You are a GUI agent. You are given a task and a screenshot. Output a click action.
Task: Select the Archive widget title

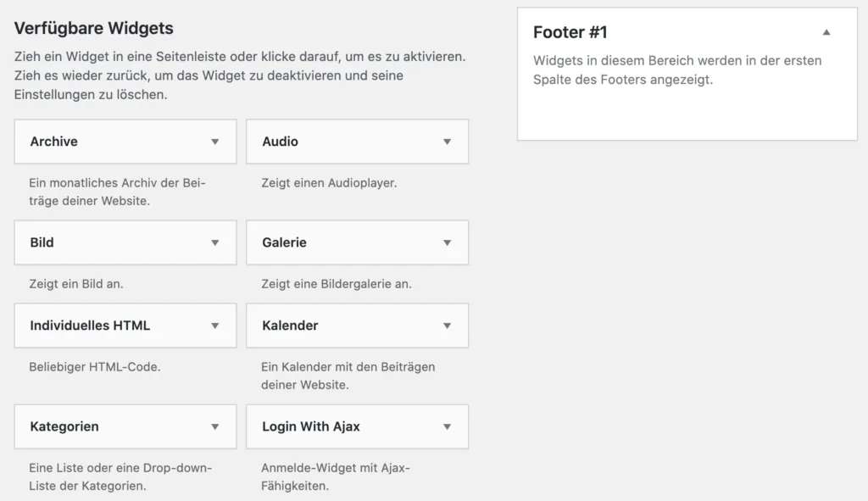53,142
